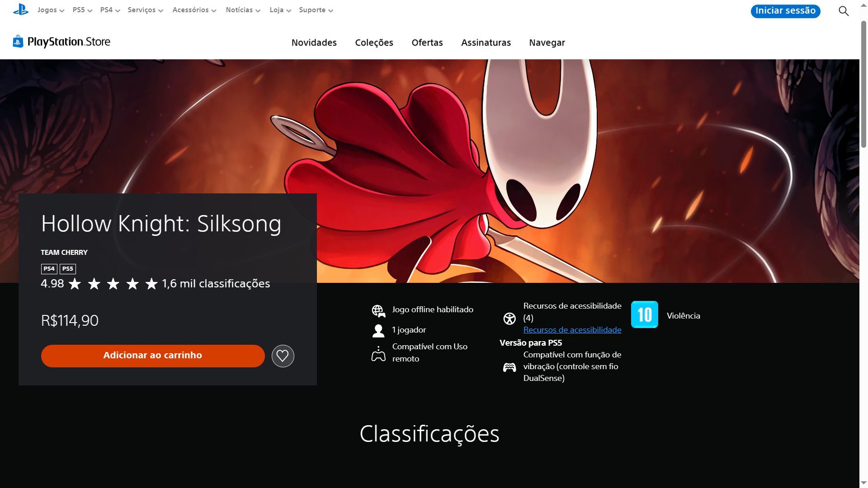868x488 pixels.
Task: Click the single player person icon
Action: coord(378,331)
